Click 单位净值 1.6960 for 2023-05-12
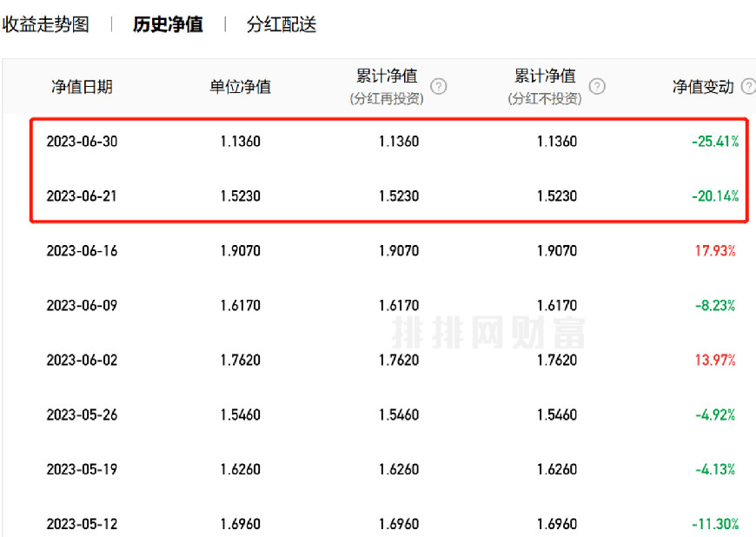 tap(240, 524)
